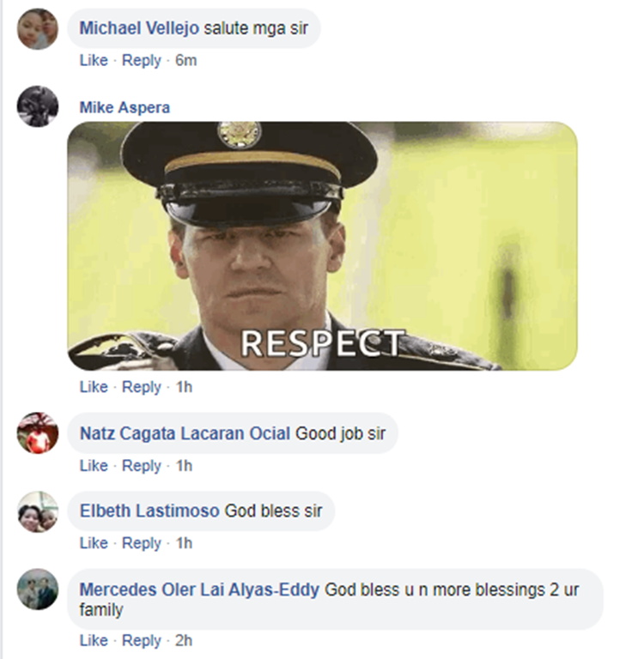Screen dimensions: 644x659
Task: Reply to Elbeth Lastimoso's comment
Action: (x=142, y=543)
